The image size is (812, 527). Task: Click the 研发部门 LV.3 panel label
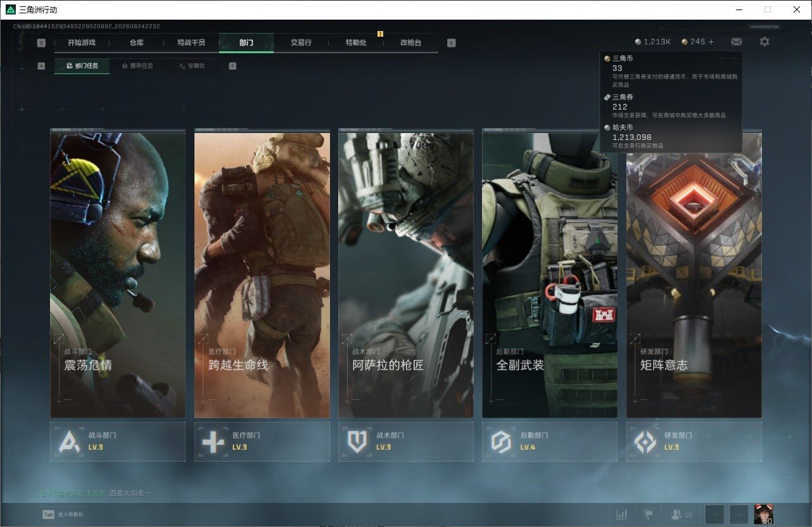694,441
